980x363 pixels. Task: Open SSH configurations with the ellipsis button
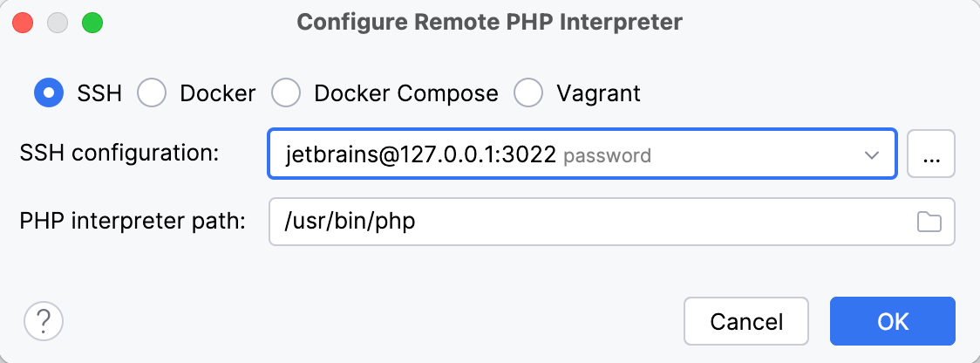[x=931, y=154]
